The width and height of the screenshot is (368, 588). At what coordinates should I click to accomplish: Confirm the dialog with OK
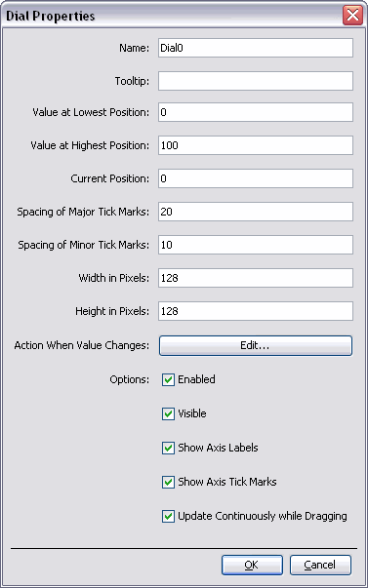(252, 565)
